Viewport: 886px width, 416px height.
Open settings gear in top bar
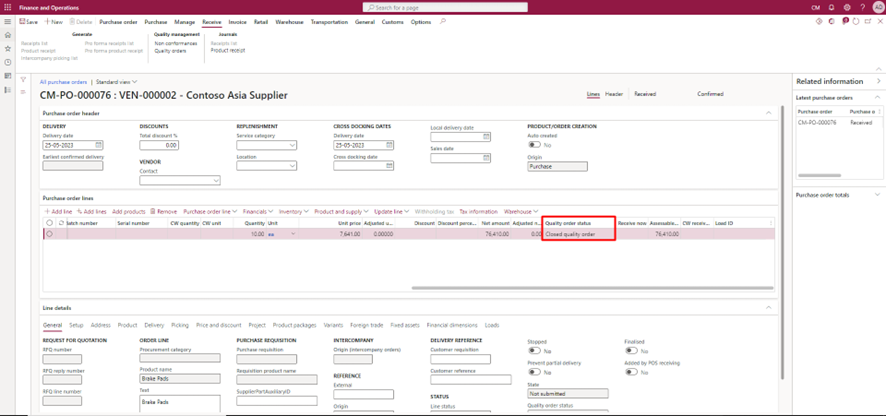(847, 8)
